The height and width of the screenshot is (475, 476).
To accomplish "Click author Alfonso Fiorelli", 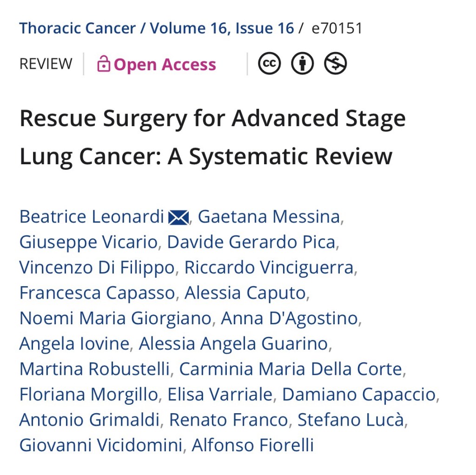I will click(x=252, y=445).
